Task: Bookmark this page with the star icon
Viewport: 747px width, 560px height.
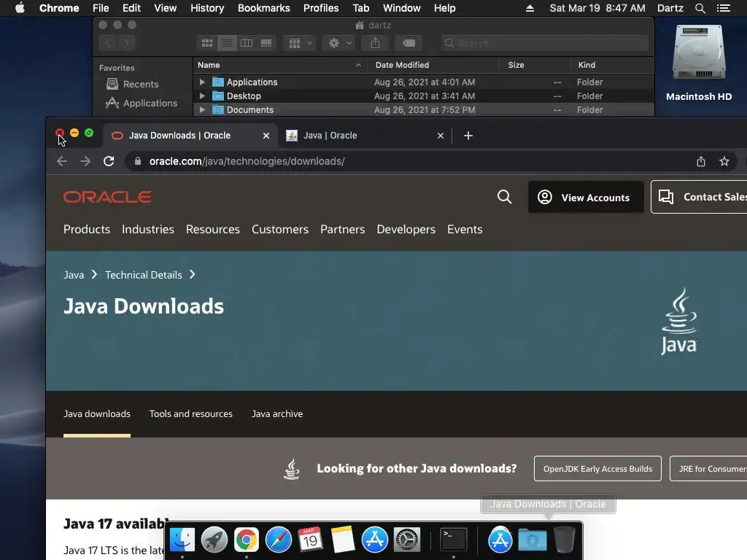Action: click(724, 161)
